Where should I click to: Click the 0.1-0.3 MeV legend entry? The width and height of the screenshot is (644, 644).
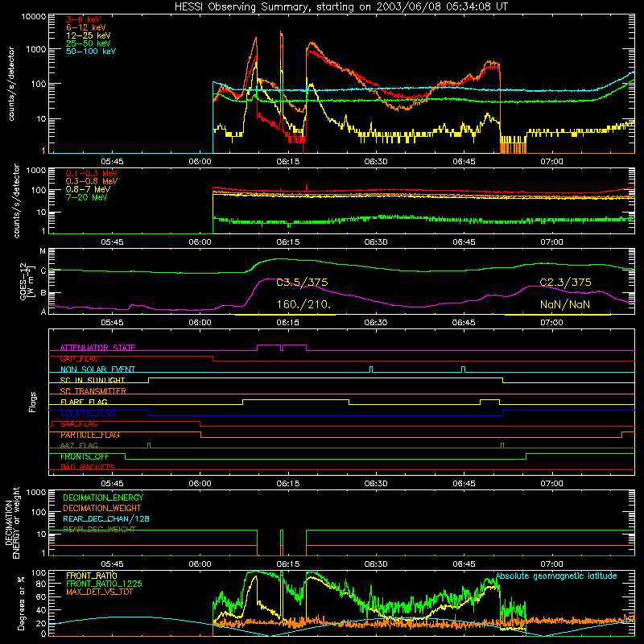pyautogui.click(x=92, y=173)
